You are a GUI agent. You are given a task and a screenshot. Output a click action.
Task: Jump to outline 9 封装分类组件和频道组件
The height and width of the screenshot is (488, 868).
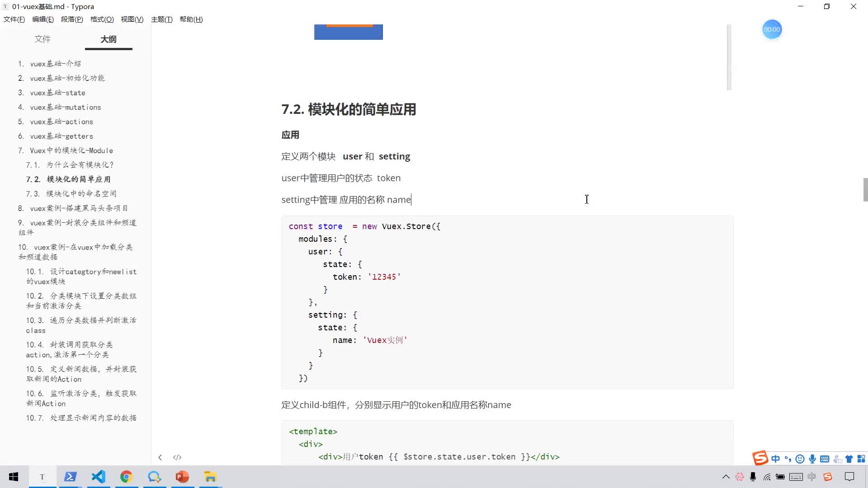tap(77, 227)
